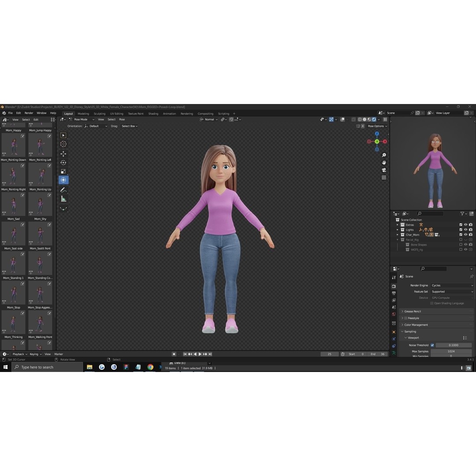Toggle the camera view icon
Viewport: 476px width, 476px height.
point(384,170)
